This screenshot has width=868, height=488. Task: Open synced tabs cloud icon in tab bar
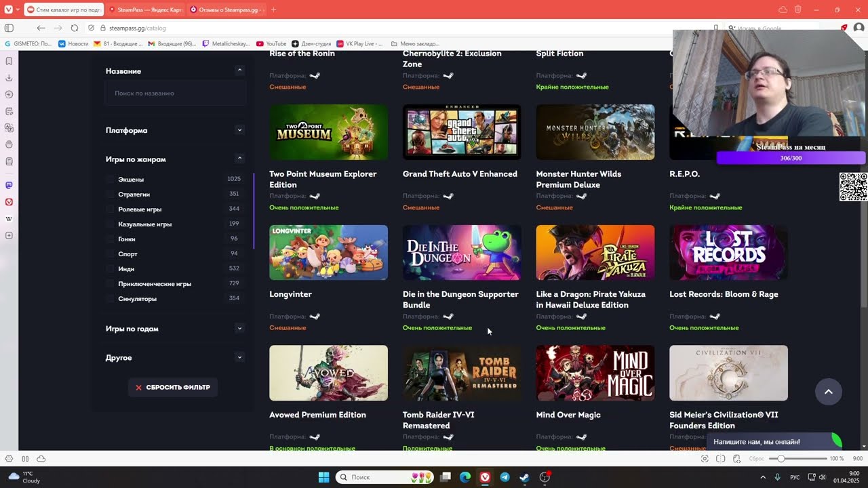tap(783, 9)
